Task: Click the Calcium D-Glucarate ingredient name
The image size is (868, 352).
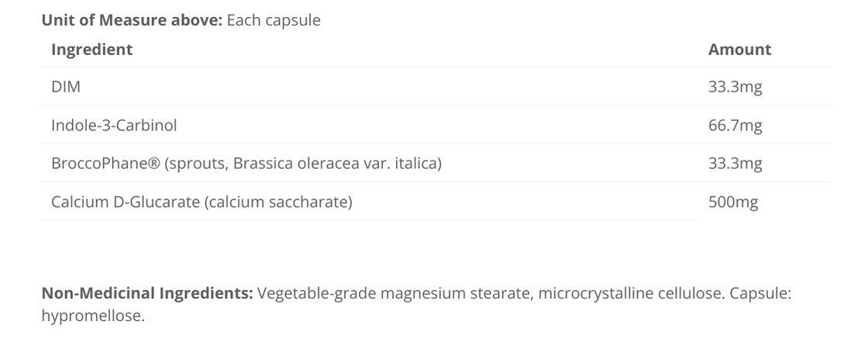Action: click(124, 202)
